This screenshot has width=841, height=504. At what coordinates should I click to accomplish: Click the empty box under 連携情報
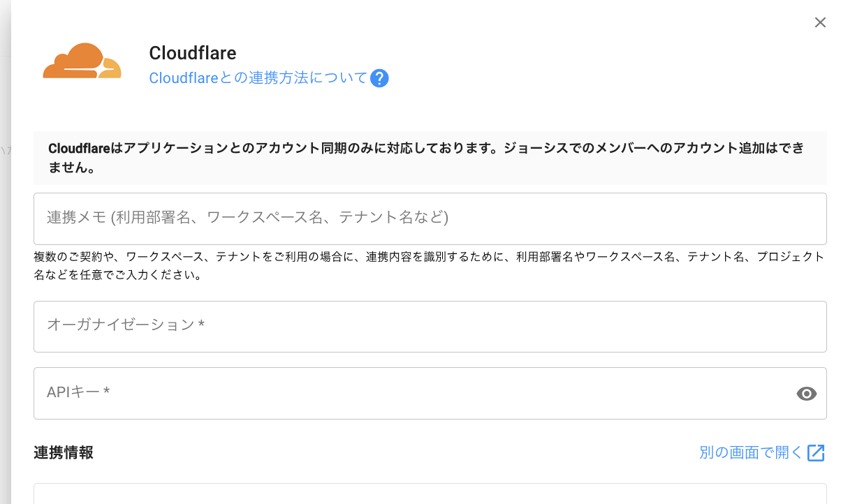[x=430, y=494]
